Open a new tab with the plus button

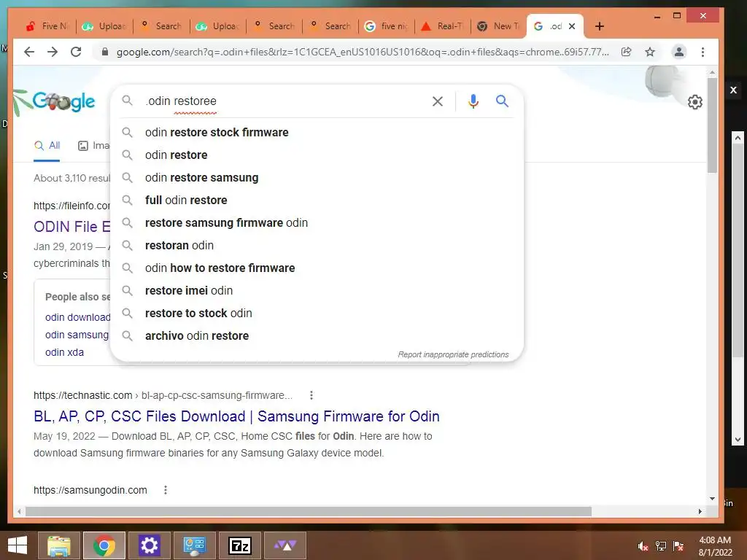click(600, 26)
